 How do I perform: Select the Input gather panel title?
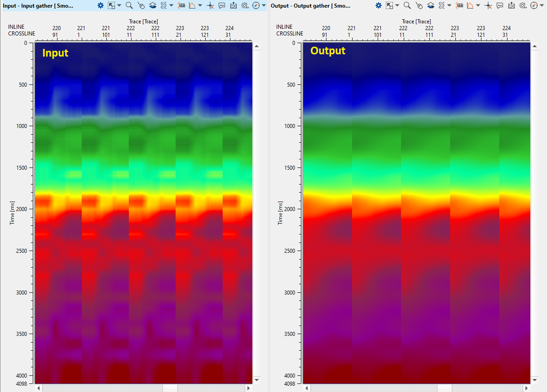(38, 5)
